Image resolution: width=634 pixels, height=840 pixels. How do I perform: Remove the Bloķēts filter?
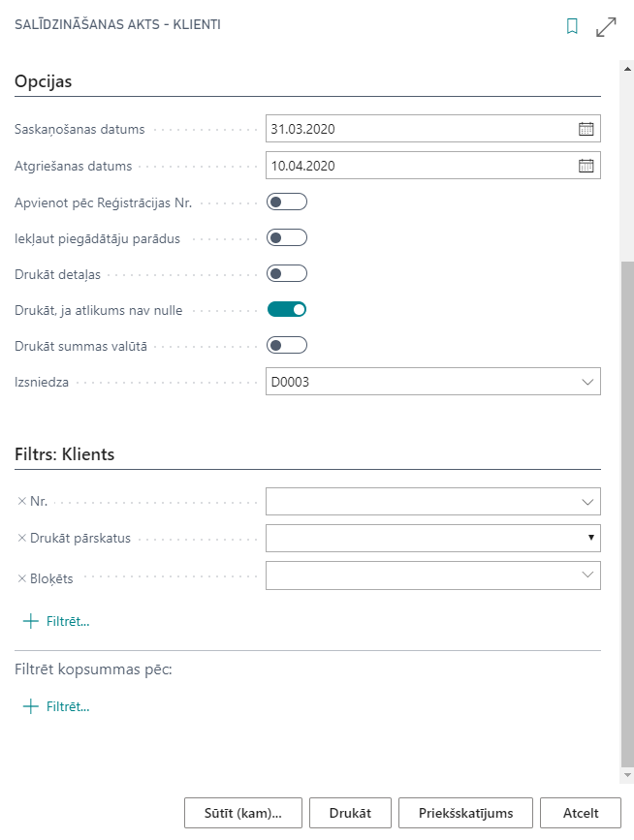[x=22, y=578]
